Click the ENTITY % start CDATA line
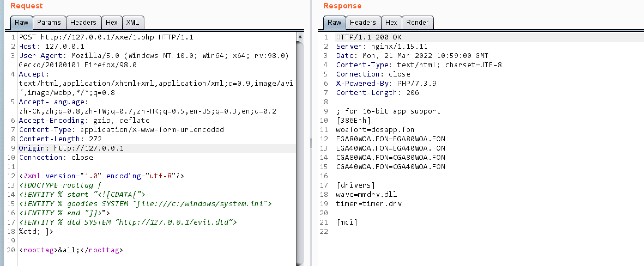Viewport: 644px width, 266px height. pyautogui.click(x=82, y=195)
